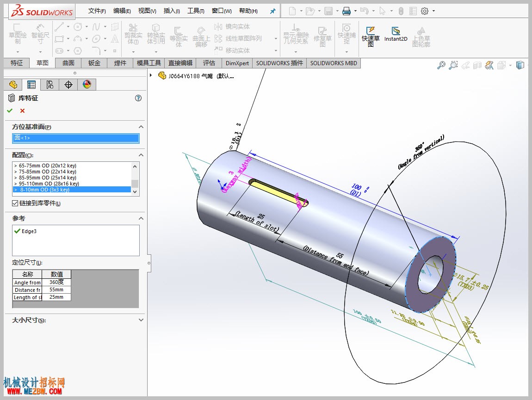Click the Open file icon
This screenshot has height=400, width=532.
pyautogui.click(x=310, y=11)
